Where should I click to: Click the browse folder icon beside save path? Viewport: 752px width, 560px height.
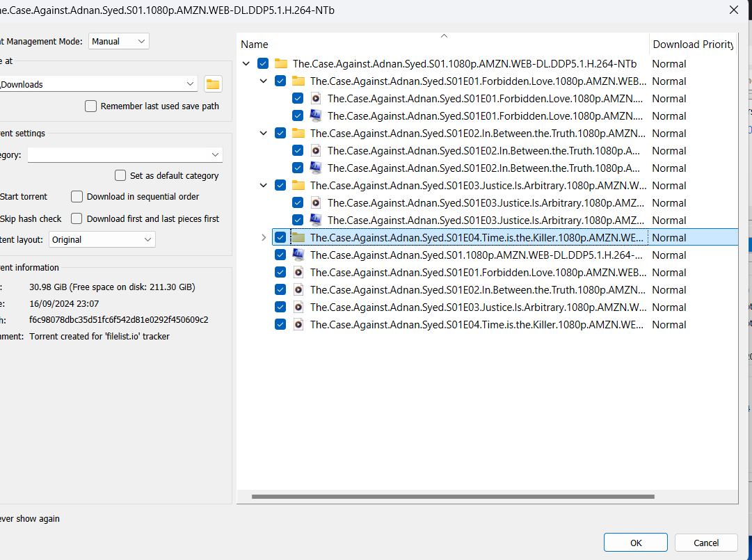coord(213,84)
